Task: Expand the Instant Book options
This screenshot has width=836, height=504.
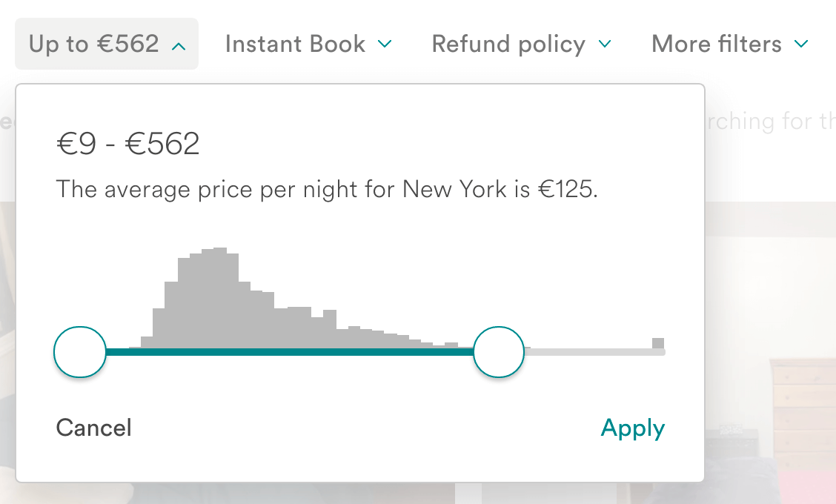Action: click(x=295, y=44)
